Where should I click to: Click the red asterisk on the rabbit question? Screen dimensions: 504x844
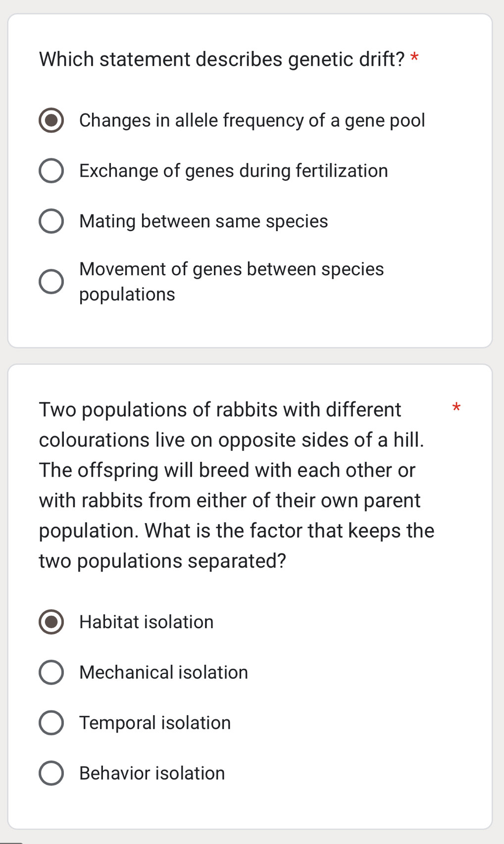point(456,408)
